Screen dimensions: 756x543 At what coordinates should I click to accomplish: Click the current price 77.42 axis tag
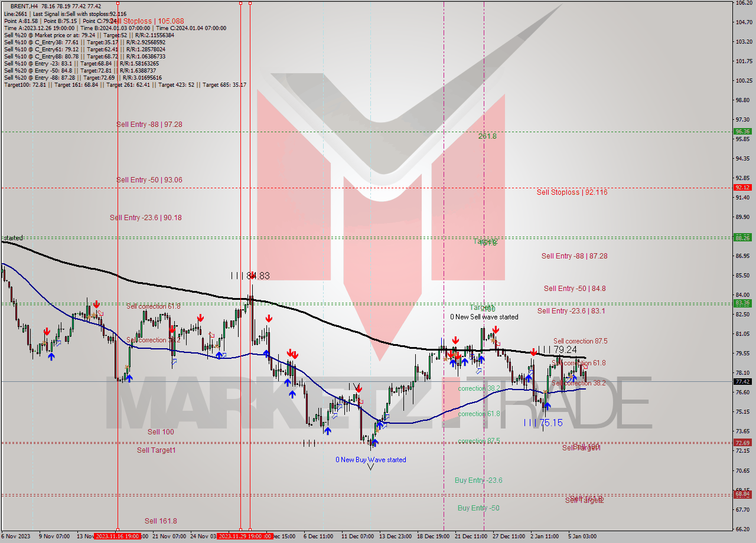click(742, 381)
